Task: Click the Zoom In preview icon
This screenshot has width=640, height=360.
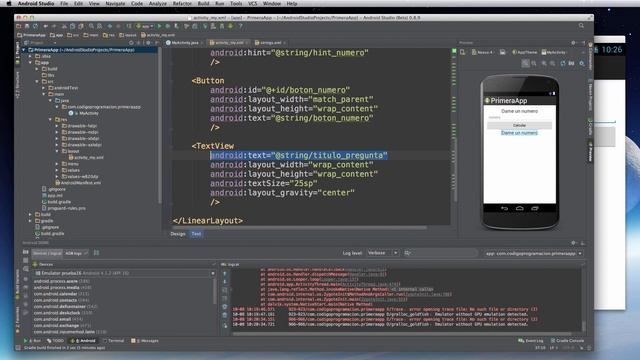Action: pyautogui.click(x=544, y=63)
